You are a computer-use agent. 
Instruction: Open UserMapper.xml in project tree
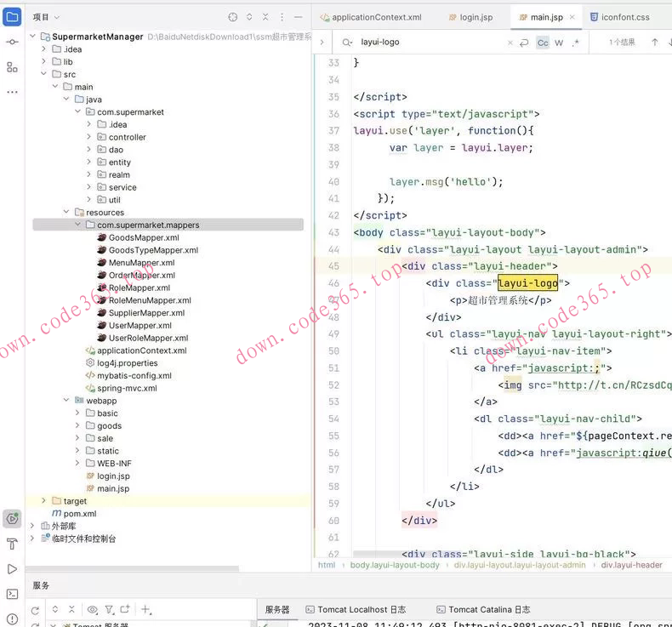tap(140, 325)
